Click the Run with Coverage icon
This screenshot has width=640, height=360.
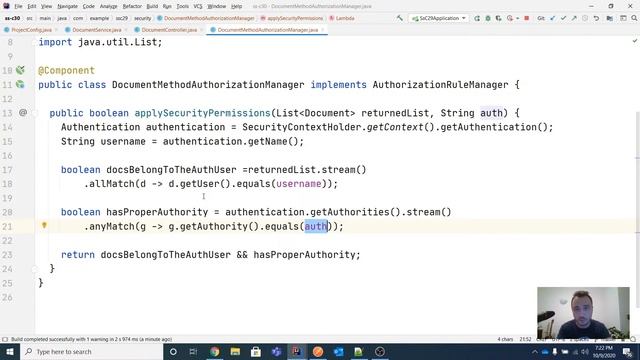click(x=498, y=18)
